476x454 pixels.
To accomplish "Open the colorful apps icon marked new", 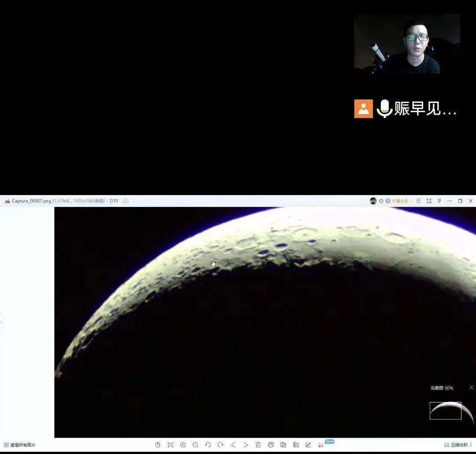I will pos(321,445).
